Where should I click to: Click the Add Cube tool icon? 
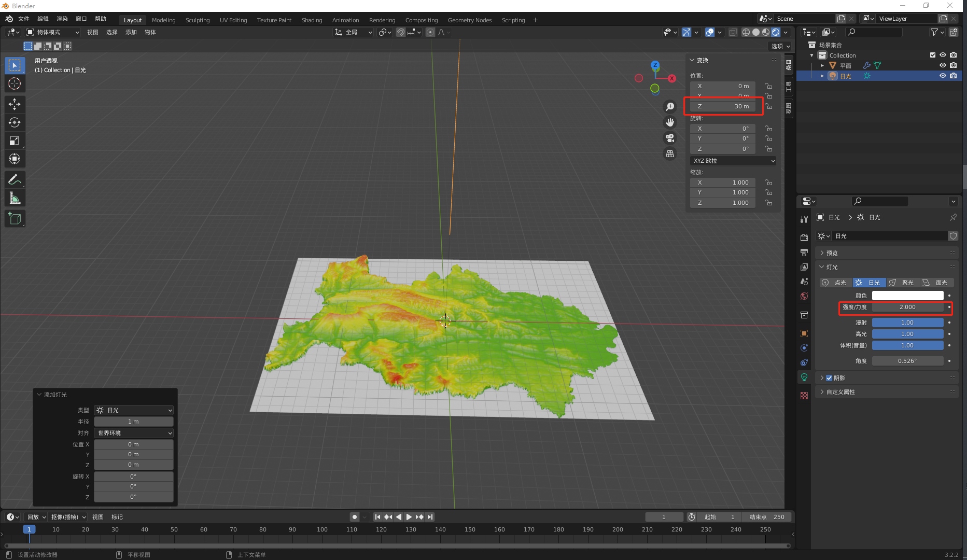coord(15,219)
